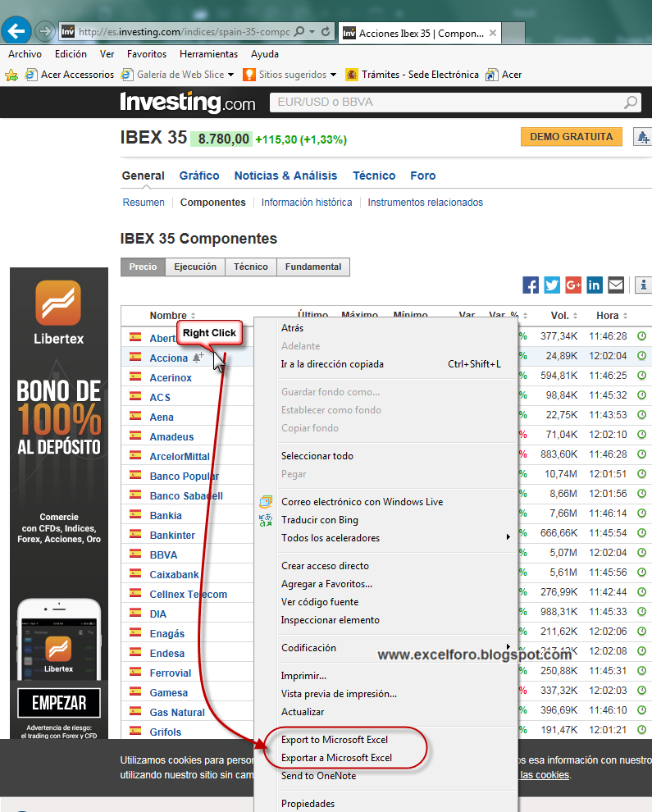Click the alert bell icon beside DEMO GRATUITA

[643, 137]
